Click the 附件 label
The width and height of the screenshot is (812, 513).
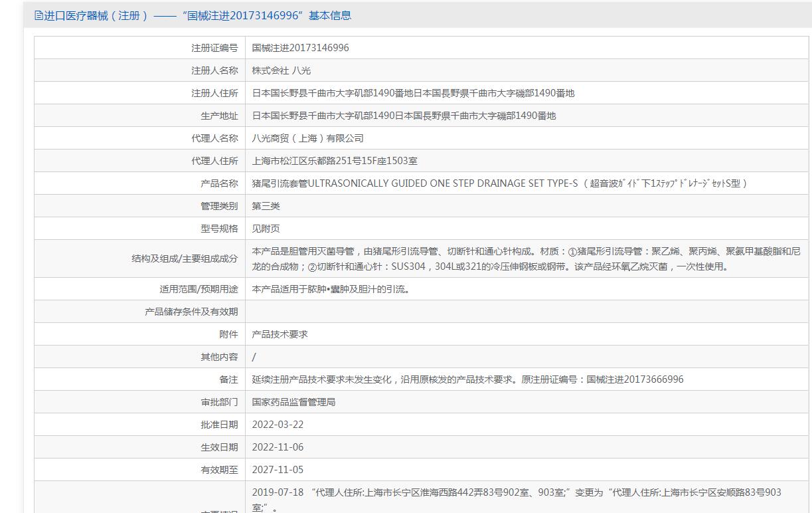(228, 334)
